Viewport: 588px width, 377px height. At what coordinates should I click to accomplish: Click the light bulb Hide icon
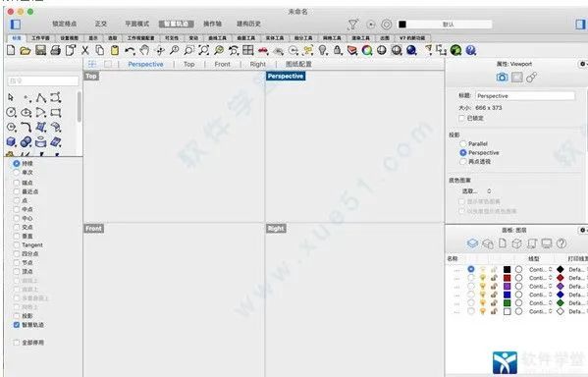[x=323, y=50]
